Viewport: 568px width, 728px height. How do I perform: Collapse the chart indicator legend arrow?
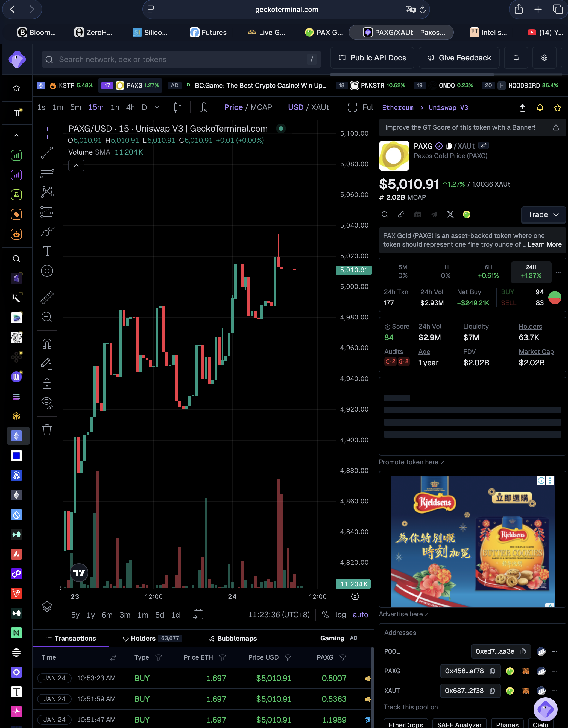76,165
